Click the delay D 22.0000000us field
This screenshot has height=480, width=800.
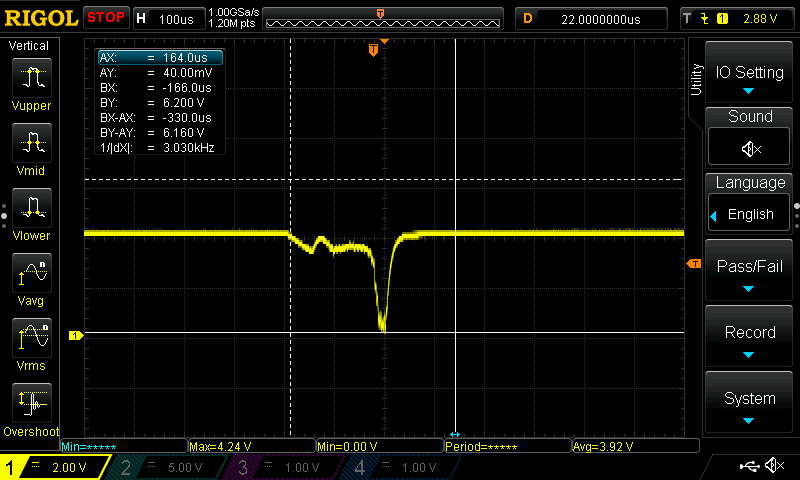click(x=591, y=19)
